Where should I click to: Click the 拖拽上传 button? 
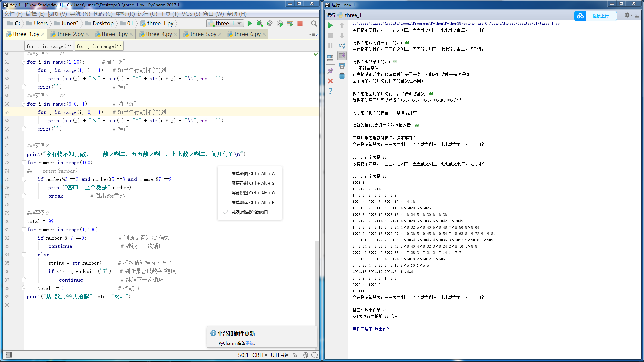[x=600, y=16]
